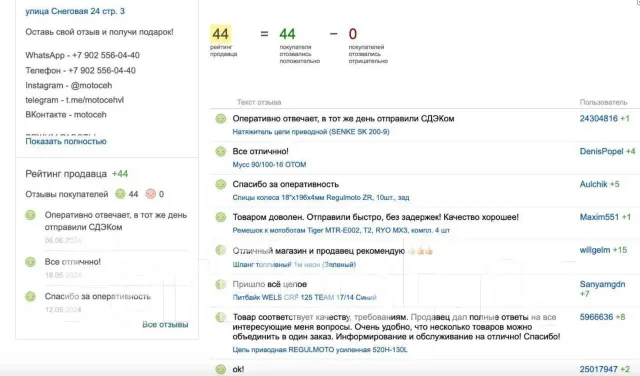Viewport: 640px width, 376px height.
Task: Open product link Спицы колеса Regulmoto ZR
Action: coord(321,198)
